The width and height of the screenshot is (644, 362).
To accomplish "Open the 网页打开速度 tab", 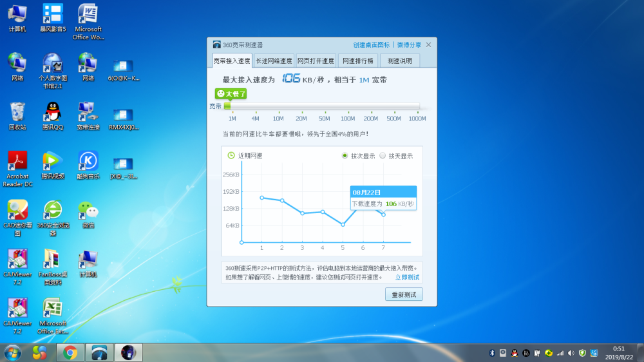I will click(316, 61).
